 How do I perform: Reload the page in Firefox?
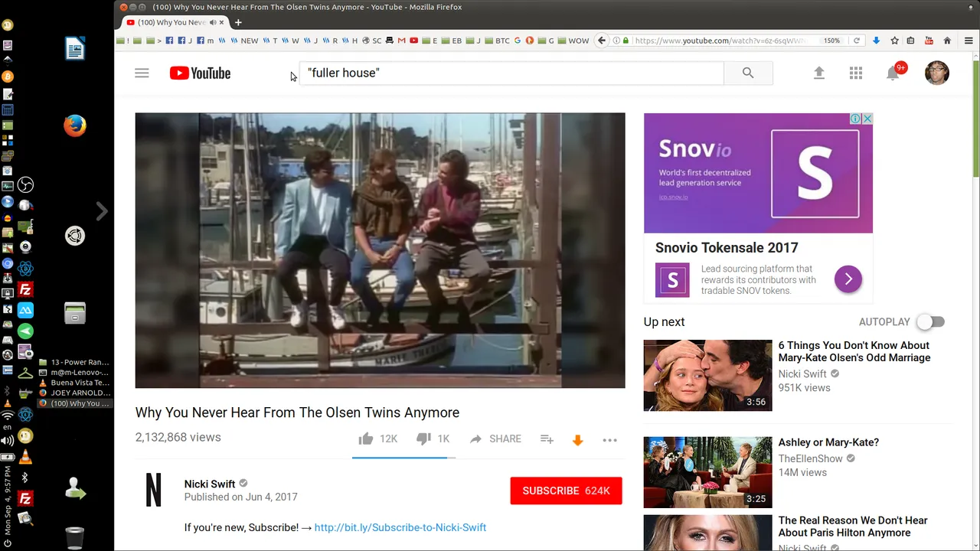[857, 41]
